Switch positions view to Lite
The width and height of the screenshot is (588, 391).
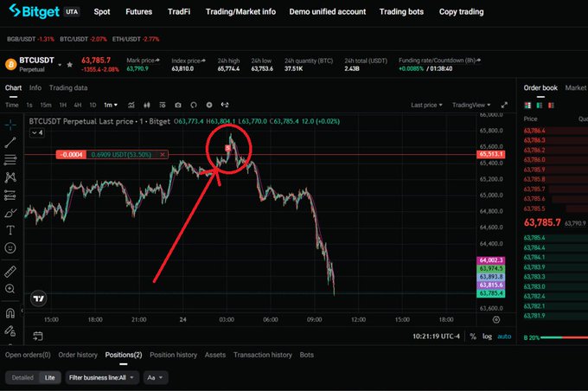click(50, 377)
